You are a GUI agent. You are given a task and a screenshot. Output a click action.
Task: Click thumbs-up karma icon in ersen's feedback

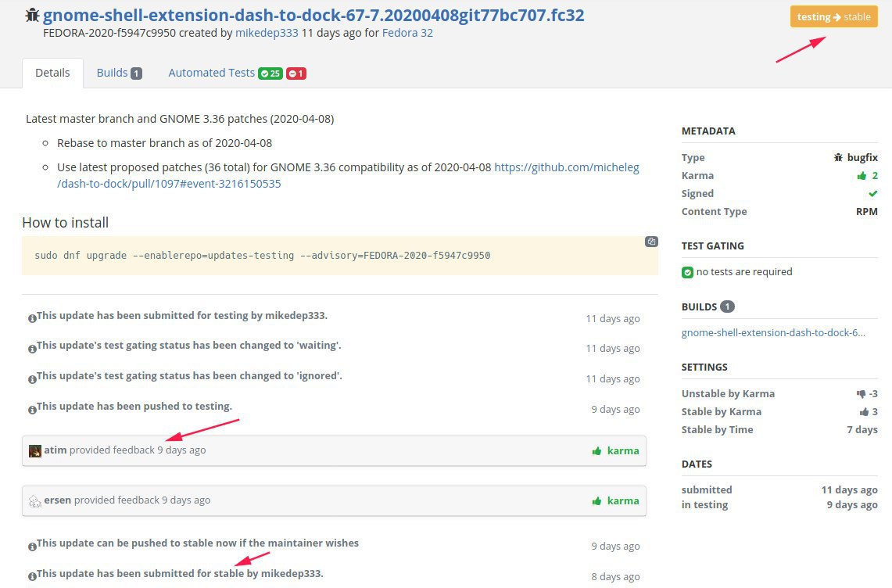(x=596, y=501)
